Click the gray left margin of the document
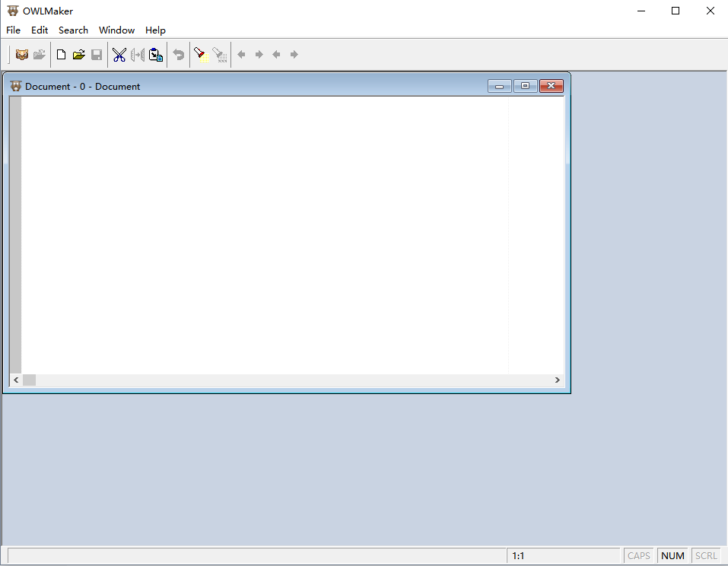This screenshot has width=728, height=566. coord(16,234)
